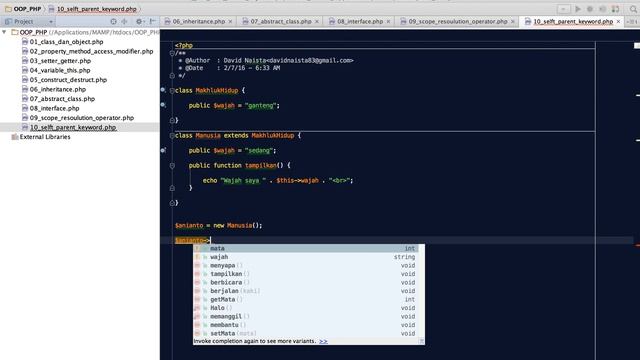
Task: Collapse the OOP_PHP root folder arrow
Action: coord(4,32)
